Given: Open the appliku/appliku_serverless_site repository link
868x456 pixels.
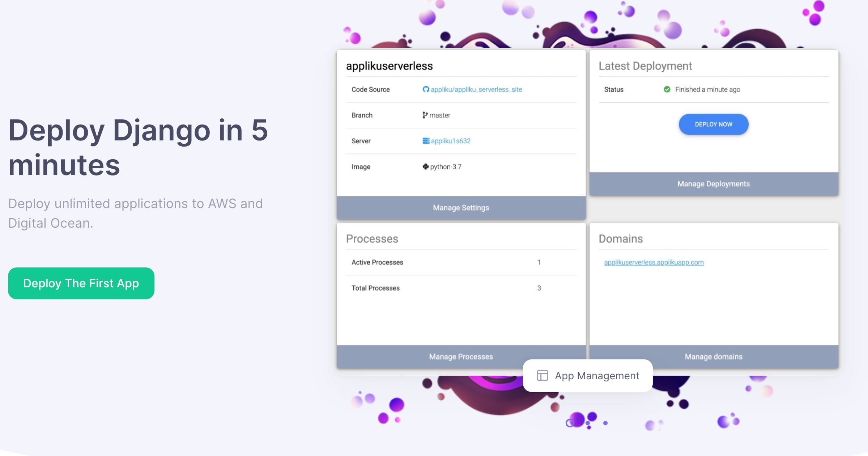Looking at the screenshot, I should 477,89.
